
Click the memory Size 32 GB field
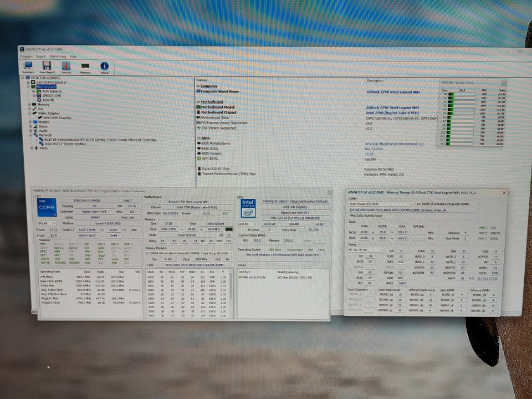pyautogui.click(x=168, y=224)
